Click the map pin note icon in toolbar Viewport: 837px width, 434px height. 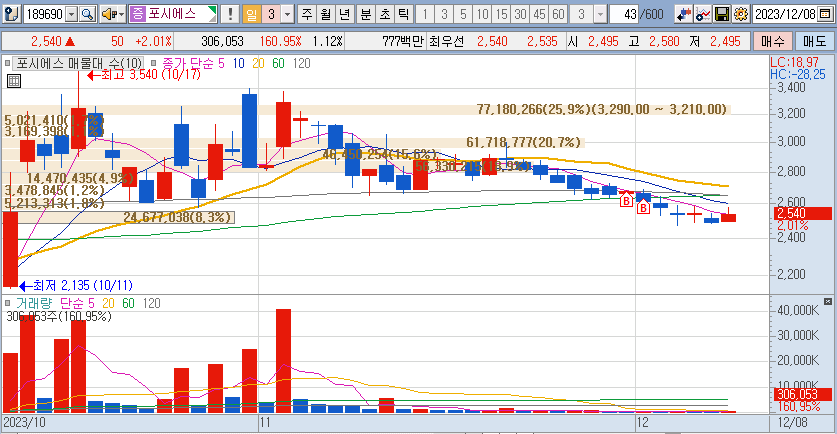[12, 14]
